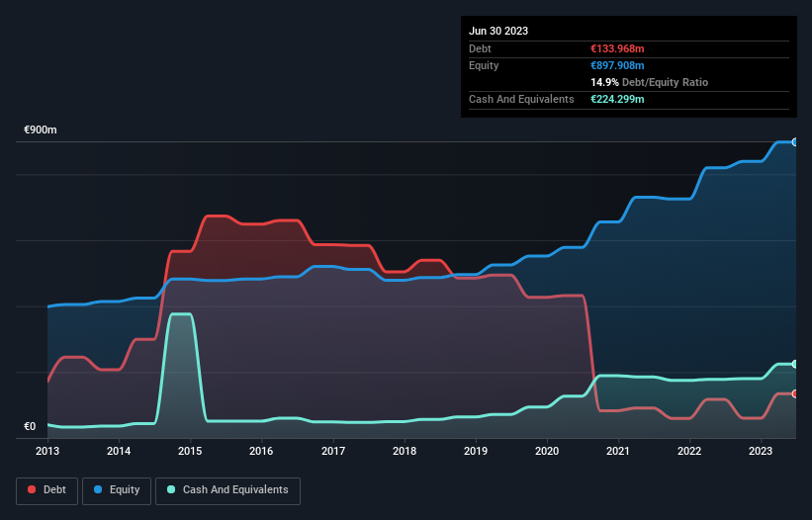Click the 14.9% Debt/Equity Ratio text

click(x=650, y=82)
